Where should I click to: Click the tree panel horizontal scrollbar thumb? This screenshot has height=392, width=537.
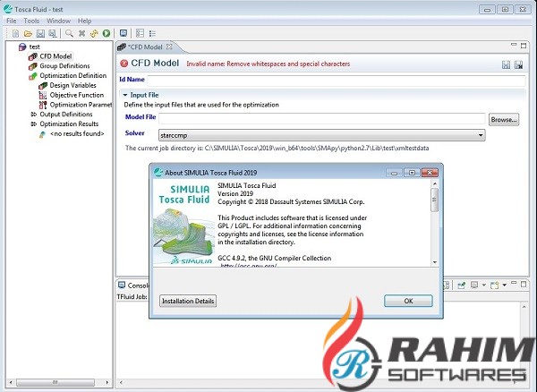pos(55,382)
